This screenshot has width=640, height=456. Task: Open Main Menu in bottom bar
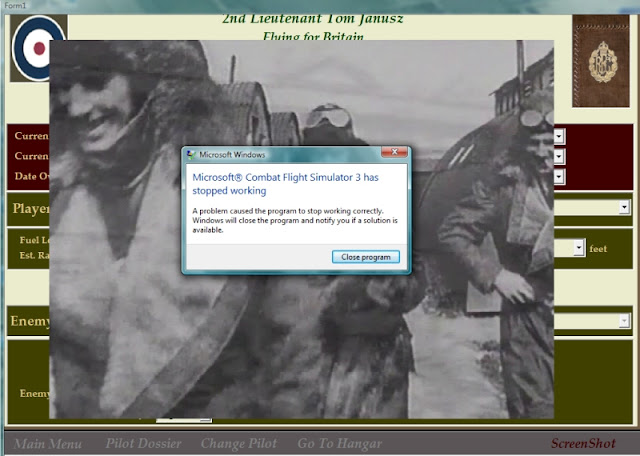pyautogui.click(x=48, y=443)
